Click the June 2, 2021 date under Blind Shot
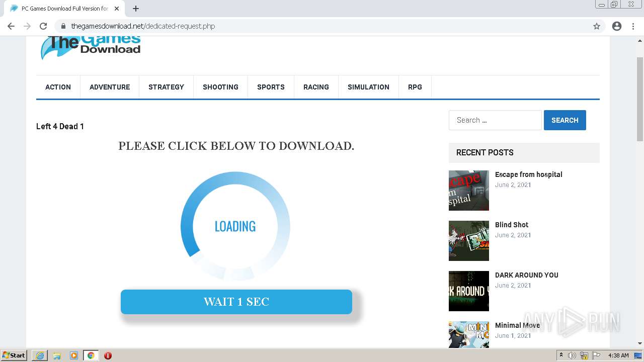 point(513,235)
